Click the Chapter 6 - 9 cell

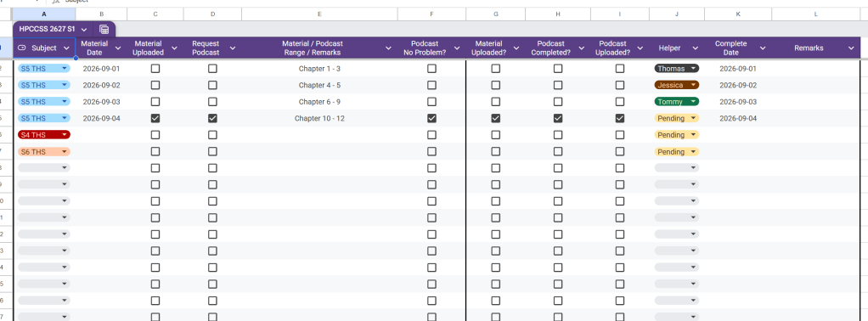[319, 102]
